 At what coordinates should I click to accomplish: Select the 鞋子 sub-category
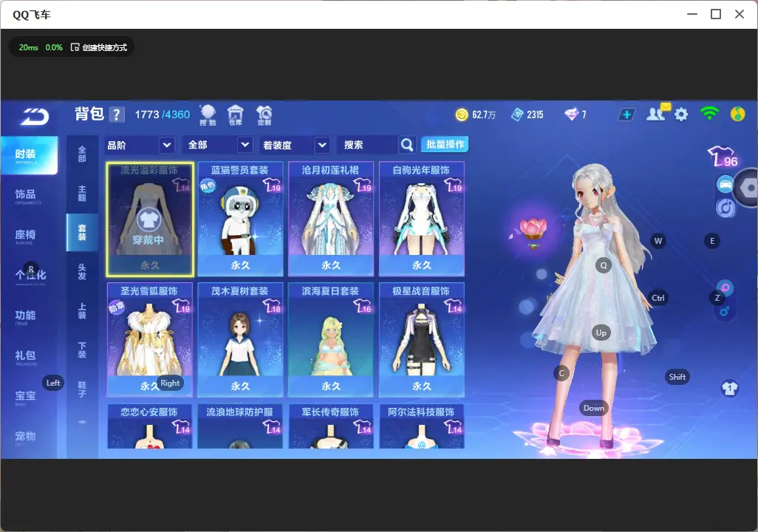(82, 389)
